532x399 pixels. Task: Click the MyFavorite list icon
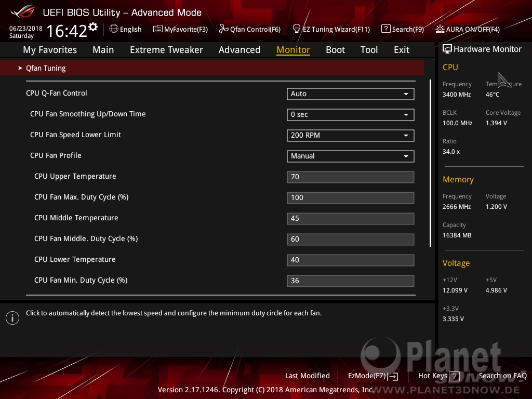pyautogui.click(x=158, y=29)
